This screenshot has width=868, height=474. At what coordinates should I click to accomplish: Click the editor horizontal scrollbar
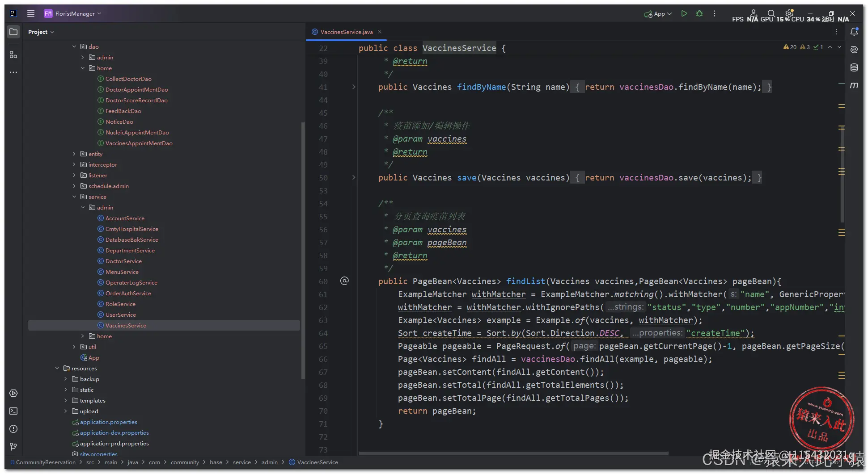513,453
